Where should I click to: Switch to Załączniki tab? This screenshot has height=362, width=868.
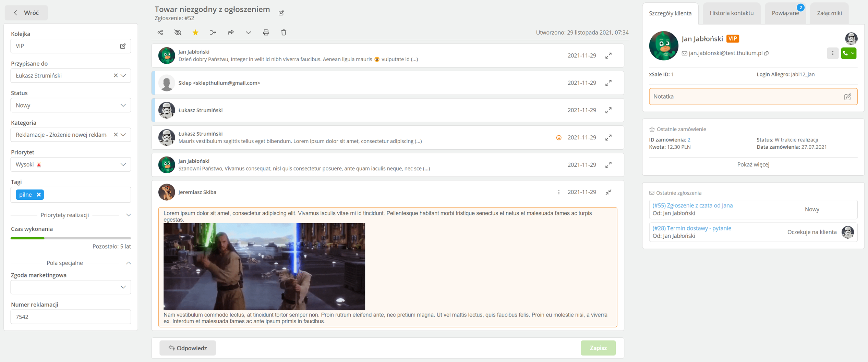pos(829,13)
